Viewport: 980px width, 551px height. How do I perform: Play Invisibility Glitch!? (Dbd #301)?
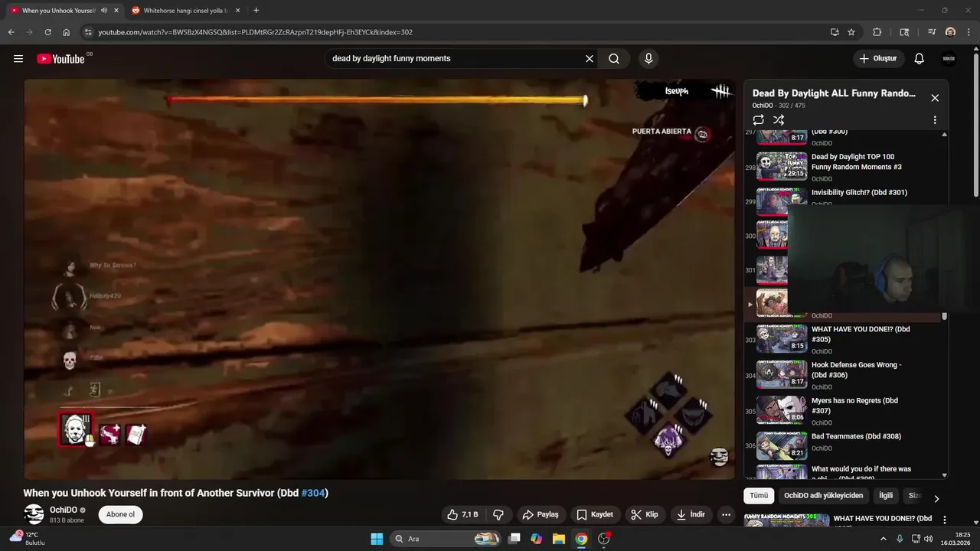pos(842,197)
